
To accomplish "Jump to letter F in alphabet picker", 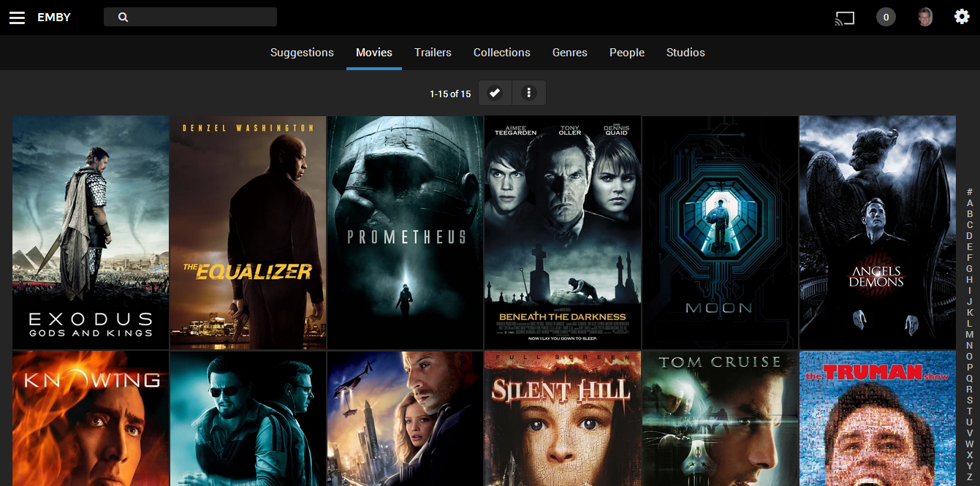I will 970,258.
